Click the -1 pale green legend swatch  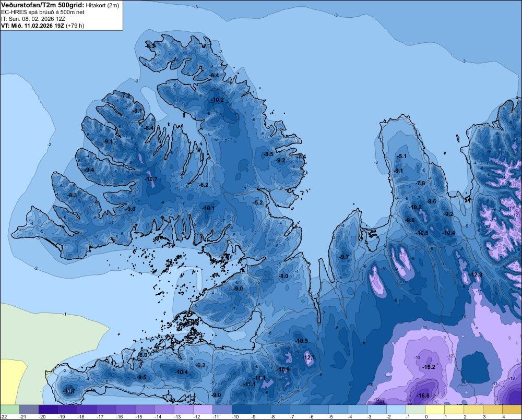point(415,409)
